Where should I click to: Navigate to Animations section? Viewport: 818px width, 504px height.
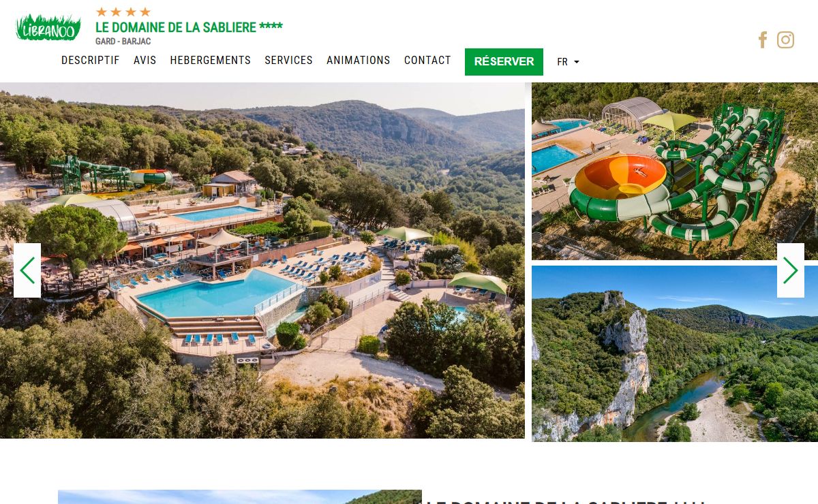coord(359,61)
